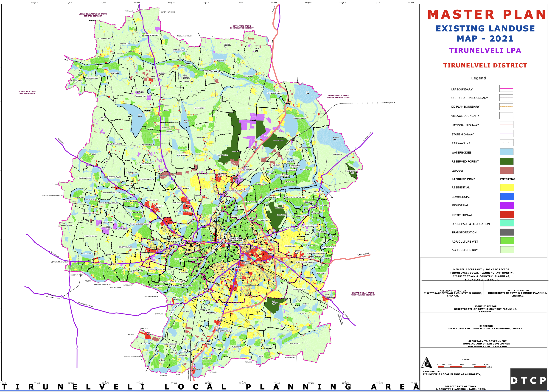Pick the Waterbodies light blue swatch
The image size is (549, 392).
point(506,152)
